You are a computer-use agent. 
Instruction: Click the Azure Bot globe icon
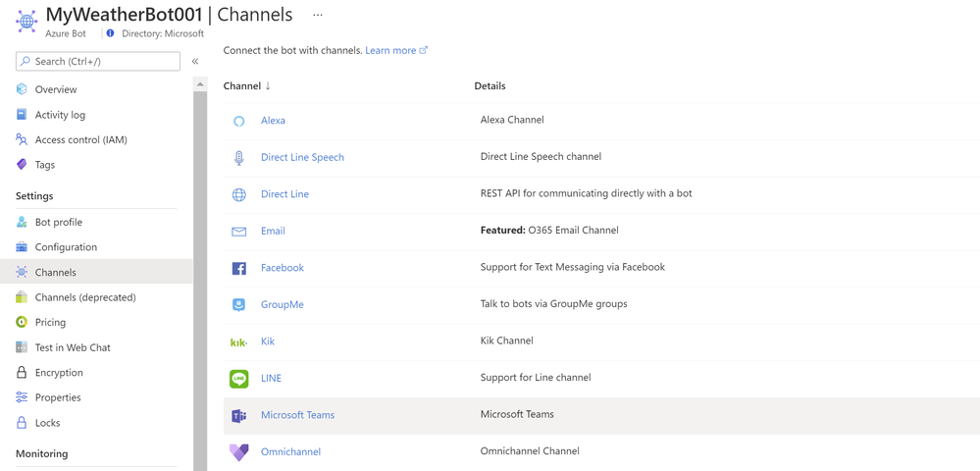tap(26, 21)
